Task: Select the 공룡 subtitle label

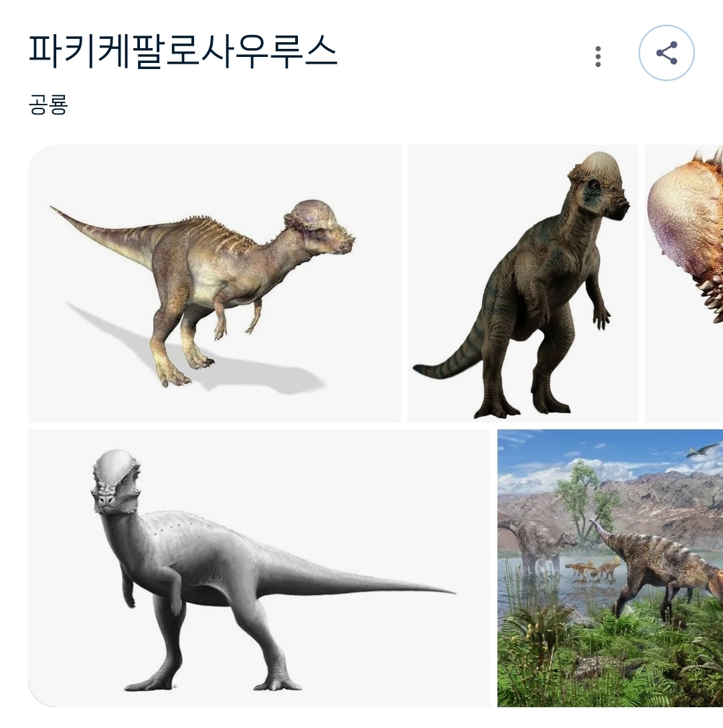Action: pyautogui.click(x=48, y=104)
